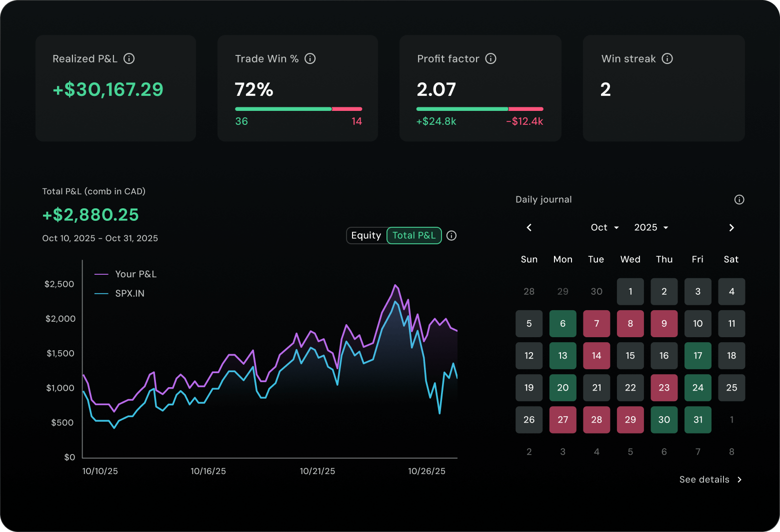The height and width of the screenshot is (532, 780).
Task: Open the Daily journal info tooltip
Action: click(x=739, y=199)
